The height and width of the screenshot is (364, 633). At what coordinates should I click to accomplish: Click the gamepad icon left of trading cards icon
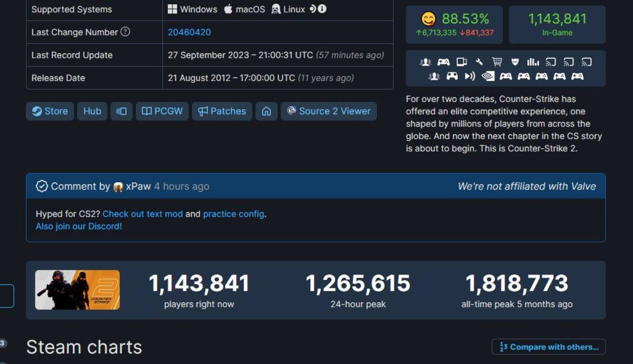444,62
